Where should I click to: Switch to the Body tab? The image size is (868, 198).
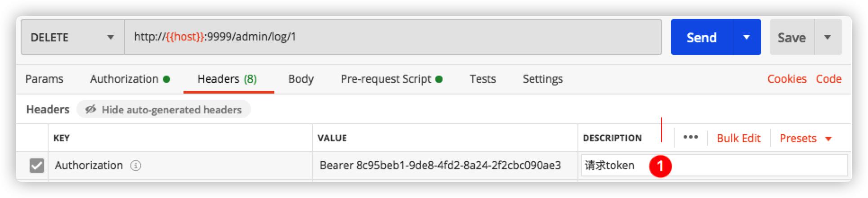(301, 79)
